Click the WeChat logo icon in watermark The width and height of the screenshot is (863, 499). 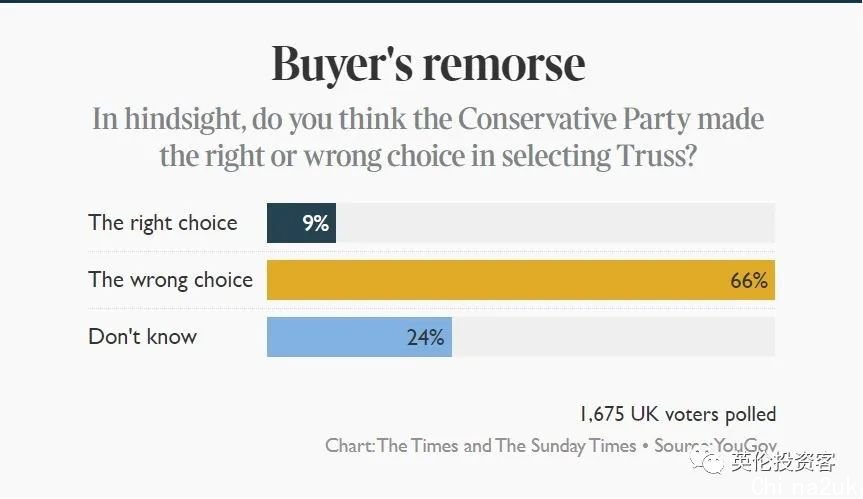pyautogui.click(x=707, y=462)
